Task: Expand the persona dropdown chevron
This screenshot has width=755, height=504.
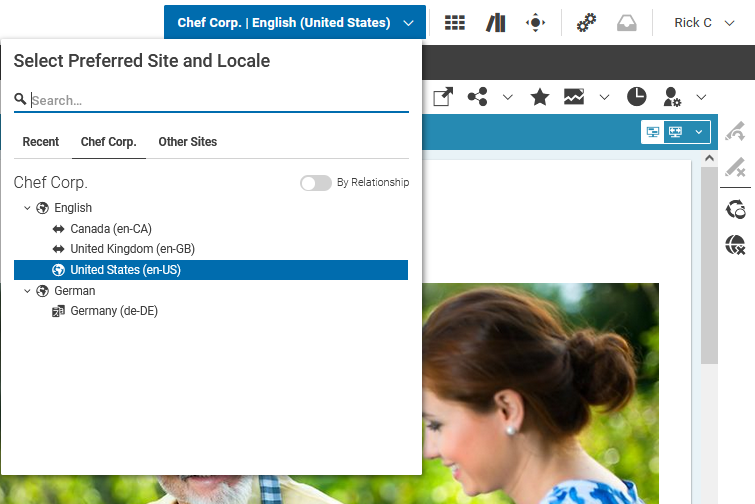Action: point(701,97)
